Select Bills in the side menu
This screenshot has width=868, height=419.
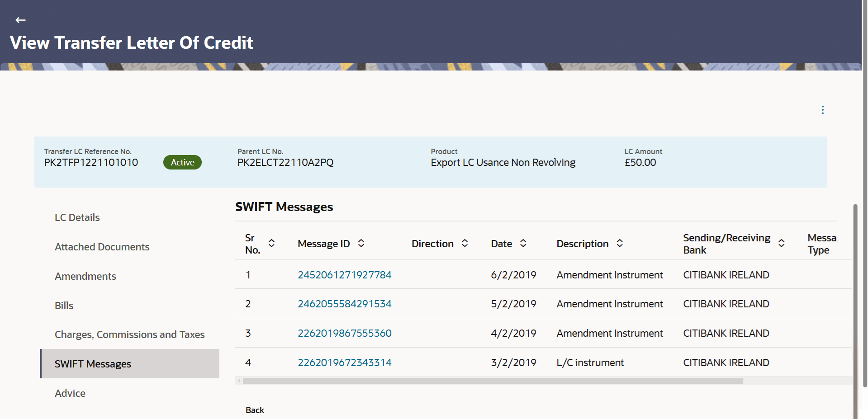coord(64,306)
